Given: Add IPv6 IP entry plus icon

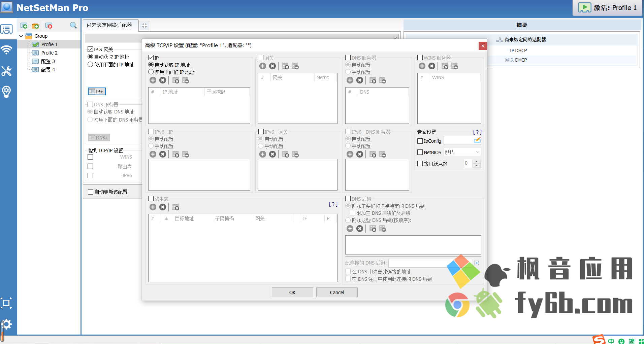Looking at the screenshot, I should coord(153,154).
